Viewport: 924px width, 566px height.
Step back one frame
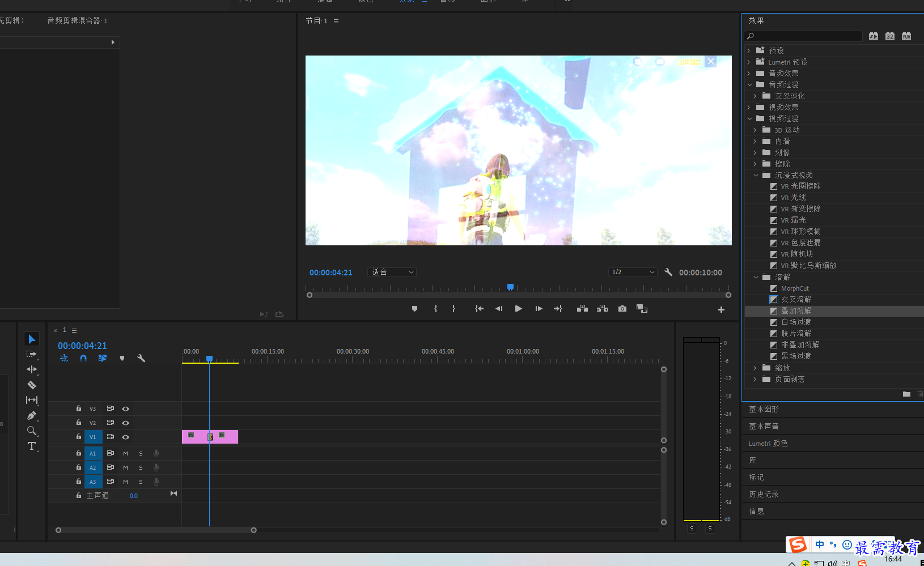(x=499, y=309)
